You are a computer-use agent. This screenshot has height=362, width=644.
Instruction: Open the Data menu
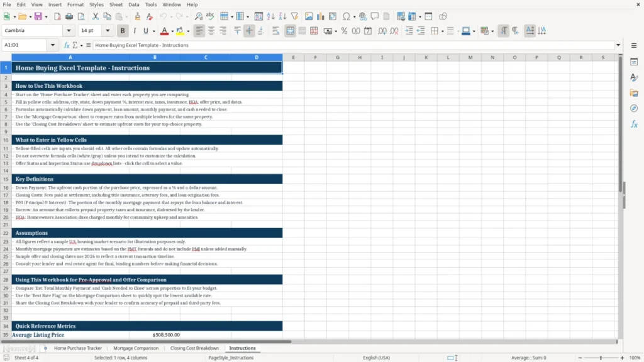tap(133, 4)
